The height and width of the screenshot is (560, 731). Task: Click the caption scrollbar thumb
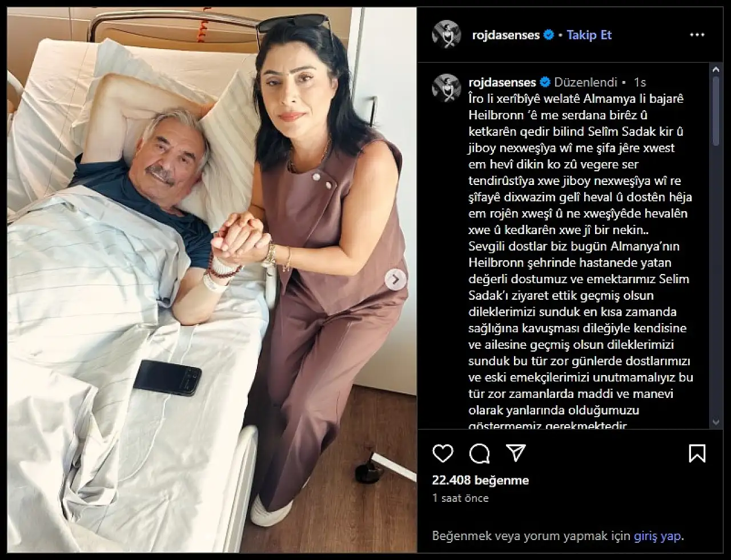point(716,111)
